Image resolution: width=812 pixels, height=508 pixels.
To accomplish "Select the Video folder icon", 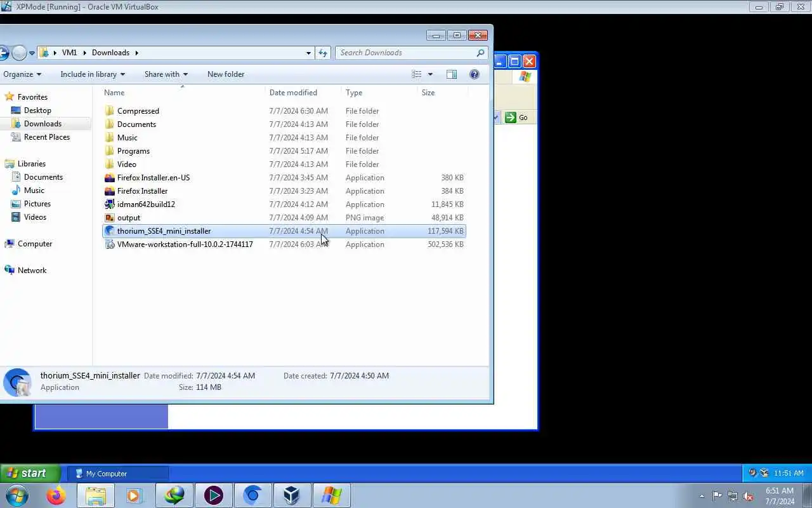I will (110, 164).
